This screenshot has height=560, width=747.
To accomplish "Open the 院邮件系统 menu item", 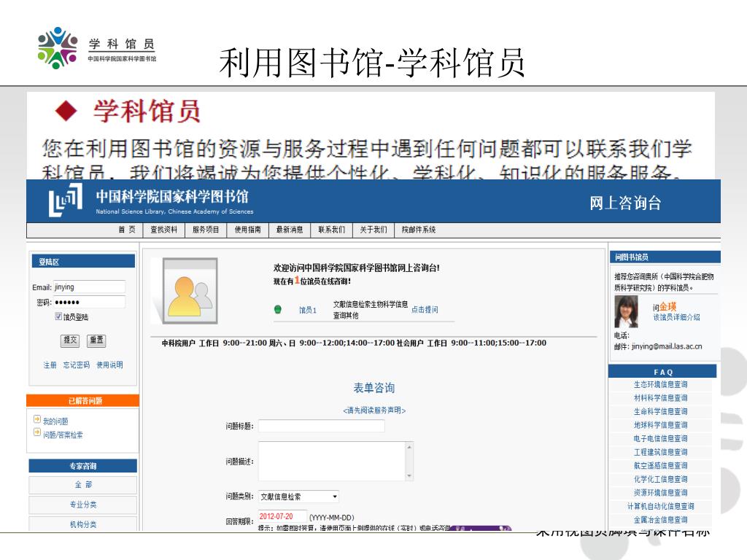I will pyautogui.click(x=418, y=230).
